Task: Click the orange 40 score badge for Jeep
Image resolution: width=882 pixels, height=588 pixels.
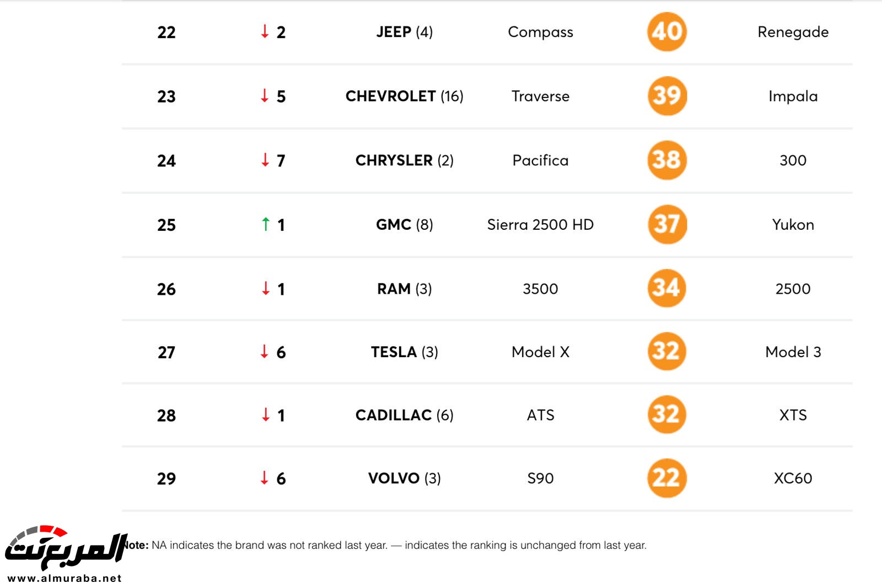Action: point(666,32)
